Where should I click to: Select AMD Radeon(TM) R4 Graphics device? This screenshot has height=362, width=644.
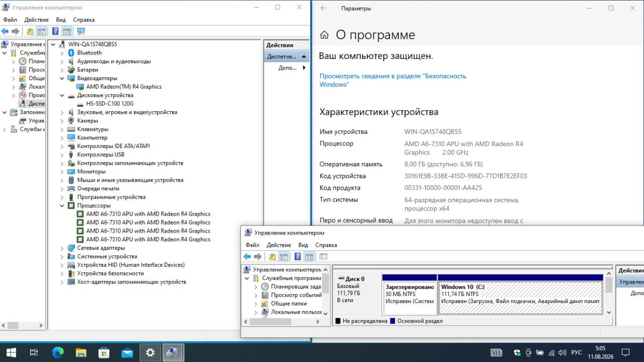pos(124,87)
